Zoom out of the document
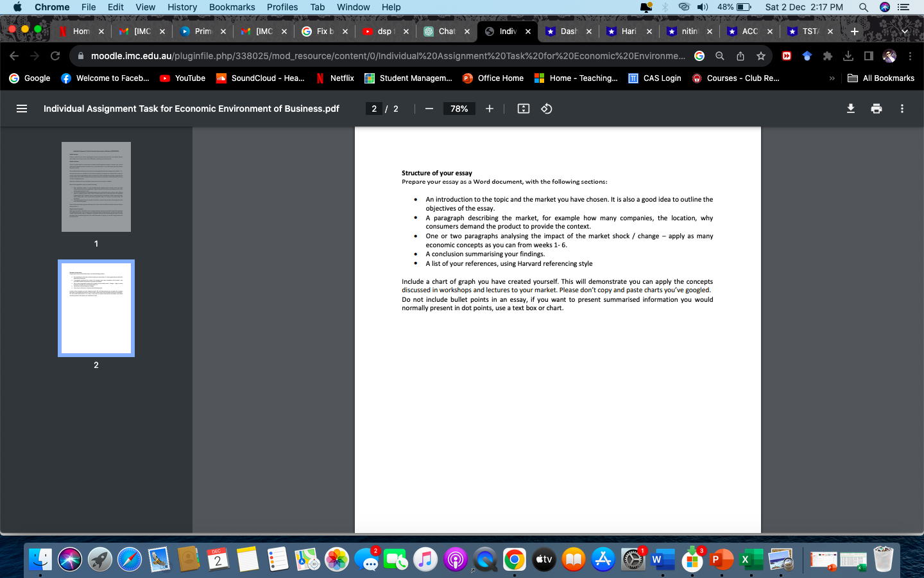The width and height of the screenshot is (924, 578). point(429,109)
